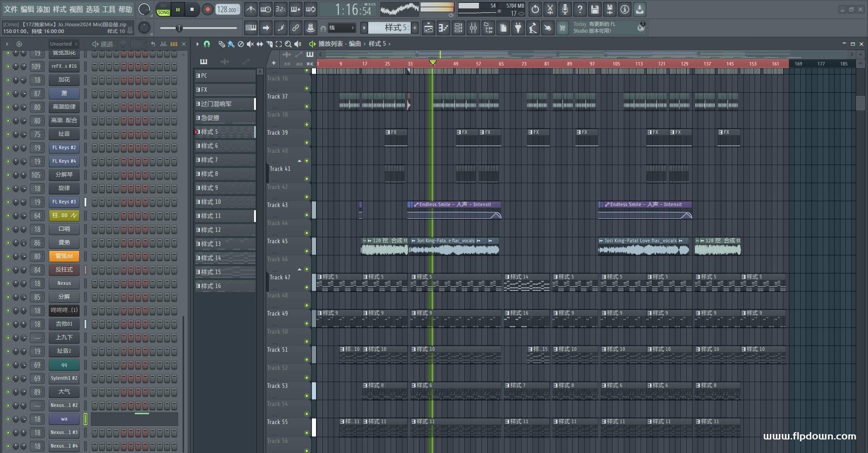Viewport: 868px width, 453px height.
Task: Open the Unsorted channel filter dropdown
Action: tap(63, 44)
